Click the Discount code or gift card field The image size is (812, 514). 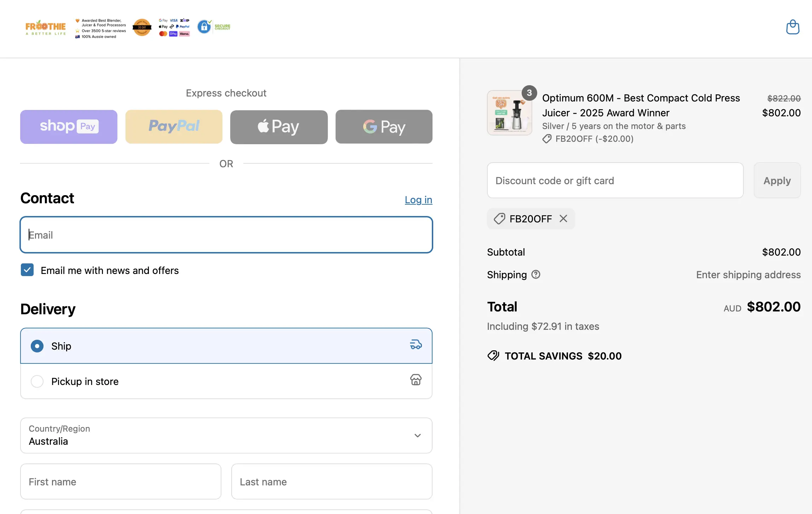(x=615, y=180)
